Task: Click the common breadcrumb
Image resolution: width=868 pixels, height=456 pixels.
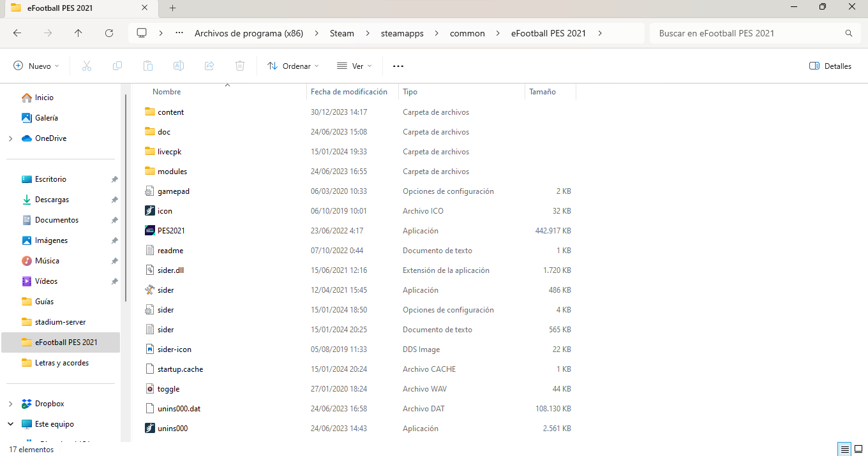Action: (467, 33)
